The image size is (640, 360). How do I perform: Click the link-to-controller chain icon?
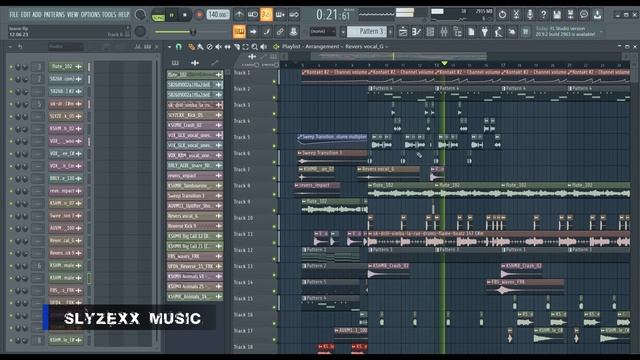click(280, 31)
